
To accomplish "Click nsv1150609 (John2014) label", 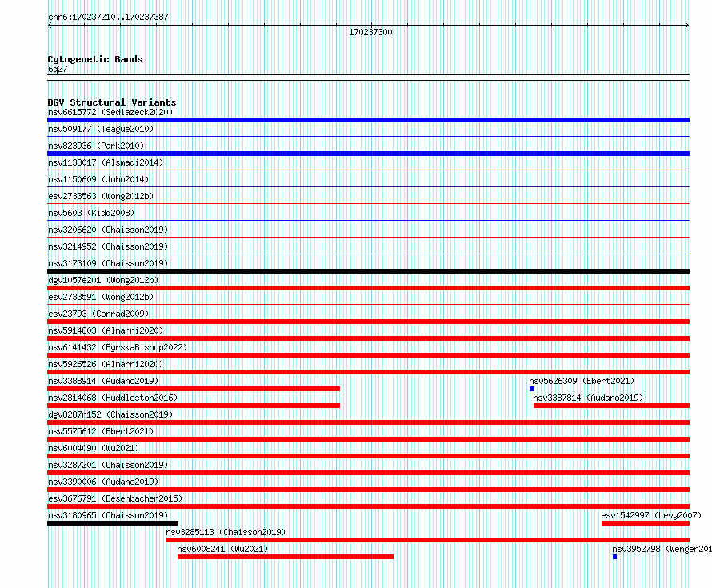I will [98, 179].
